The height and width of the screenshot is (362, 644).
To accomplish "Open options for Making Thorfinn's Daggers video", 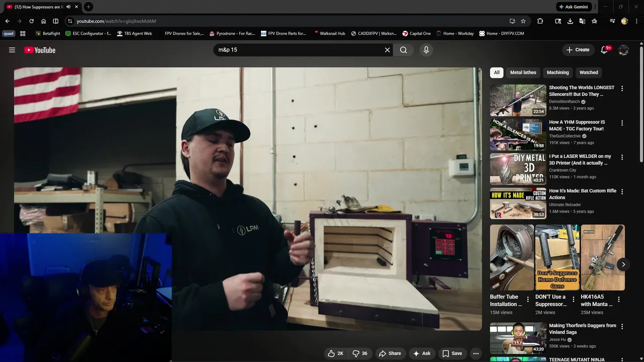I will [622, 326].
